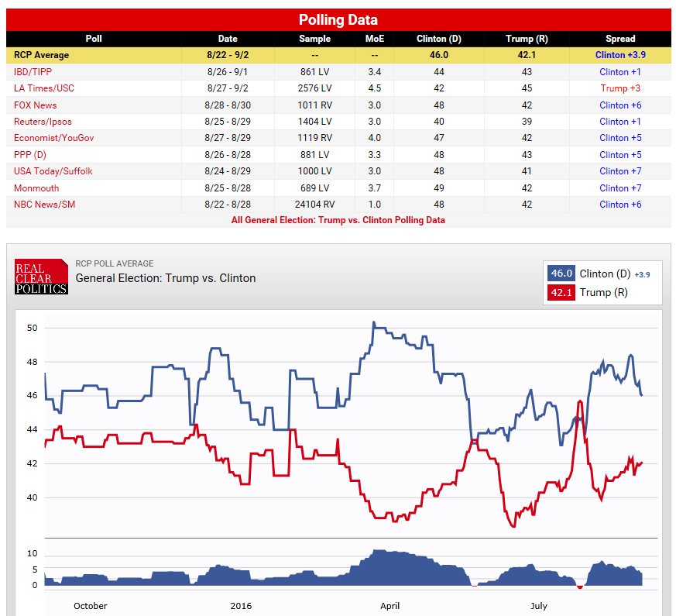Click the Trump (R) legend label
Image resolution: width=676 pixels, height=616 pixels.
(603, 292)
